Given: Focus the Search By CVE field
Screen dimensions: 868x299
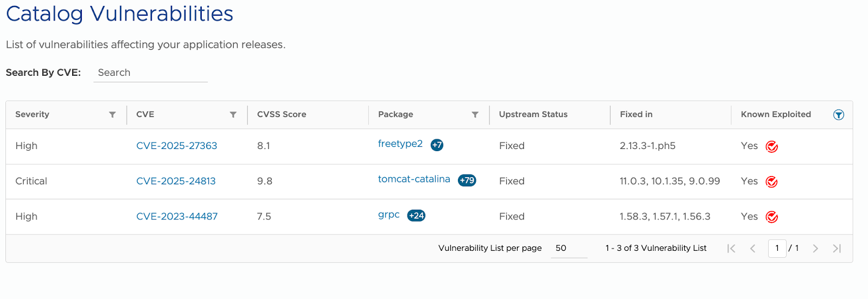Looking at the screenshot, I should pos(150,73).
